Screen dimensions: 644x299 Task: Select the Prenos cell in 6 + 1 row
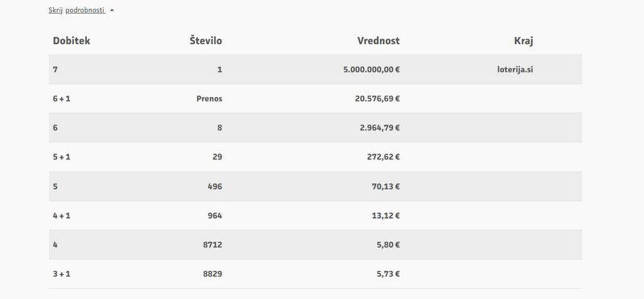click(209, 98)
